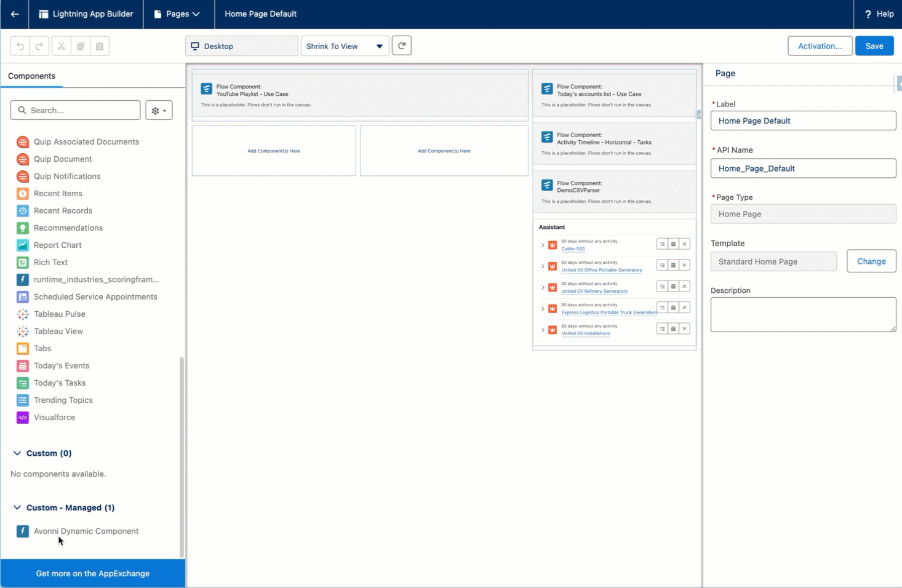Click the Avonni Dynamic Component lightning icon
Viewport: 902px width, 588px height.
(23, 531)
